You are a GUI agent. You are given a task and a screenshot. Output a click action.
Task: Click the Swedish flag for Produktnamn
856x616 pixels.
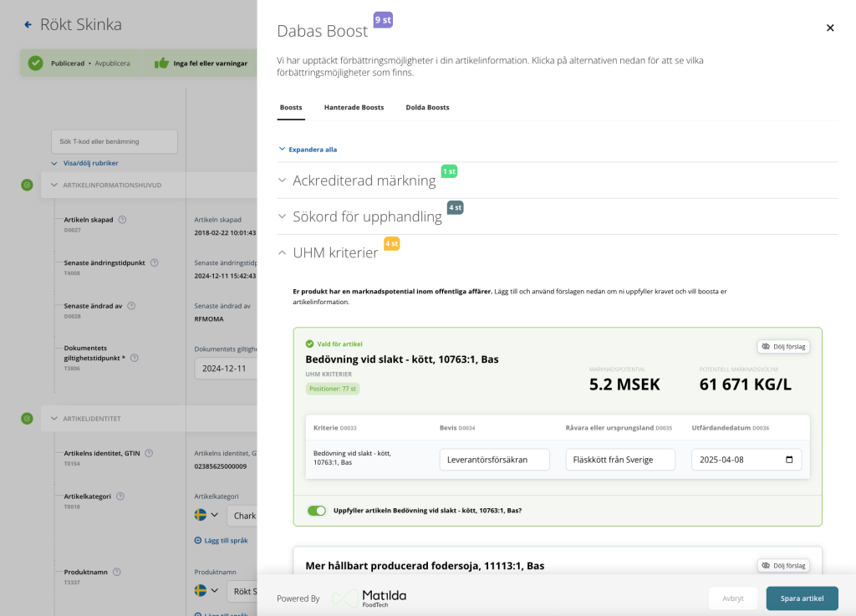pos(201,590)
